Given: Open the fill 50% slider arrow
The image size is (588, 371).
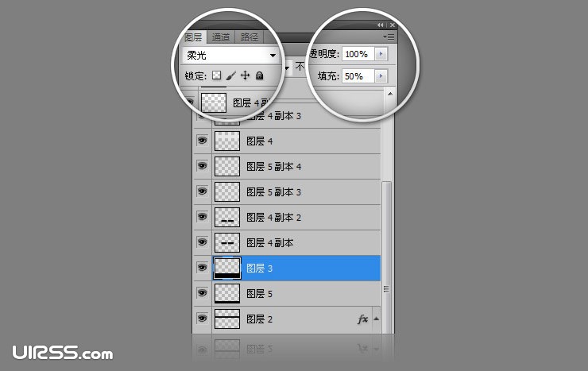Looking at the screenshot, I should click(381, 76).
